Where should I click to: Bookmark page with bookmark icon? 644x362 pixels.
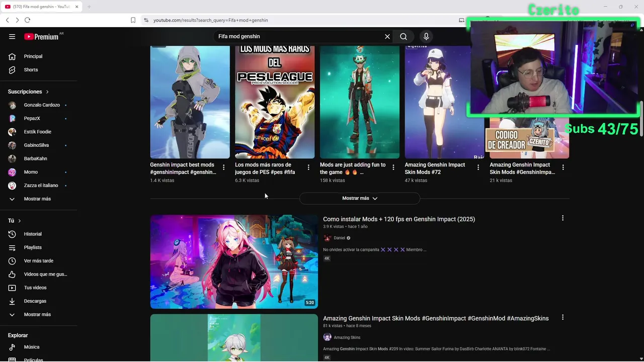[133, 20]
